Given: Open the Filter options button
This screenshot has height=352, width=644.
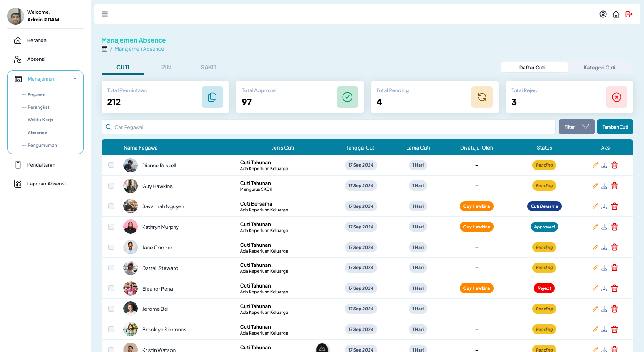Looking at the screenshot, I should [x=576, y=127].
